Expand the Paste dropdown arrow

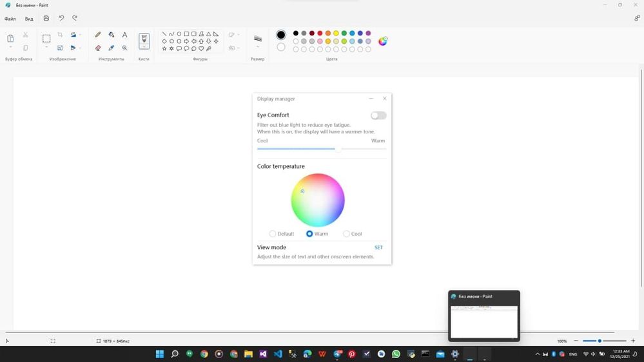pos(11,48)
